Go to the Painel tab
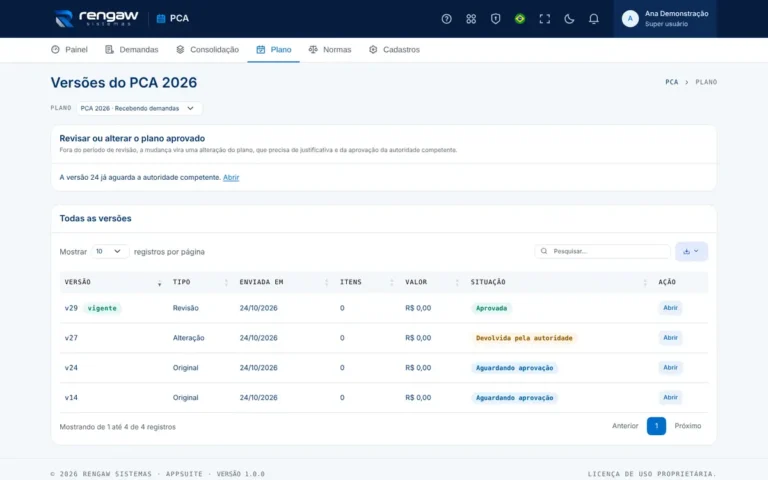The width and height of the screenshot is (768, 480). click(69, 49)
